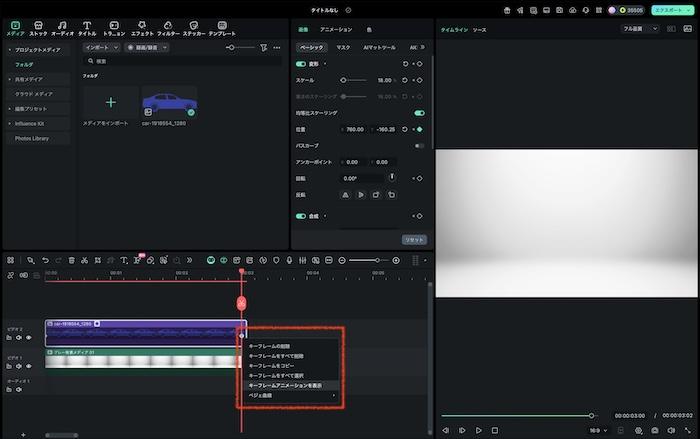Toggle the 変形 (Transform) switch

[301, 63]
